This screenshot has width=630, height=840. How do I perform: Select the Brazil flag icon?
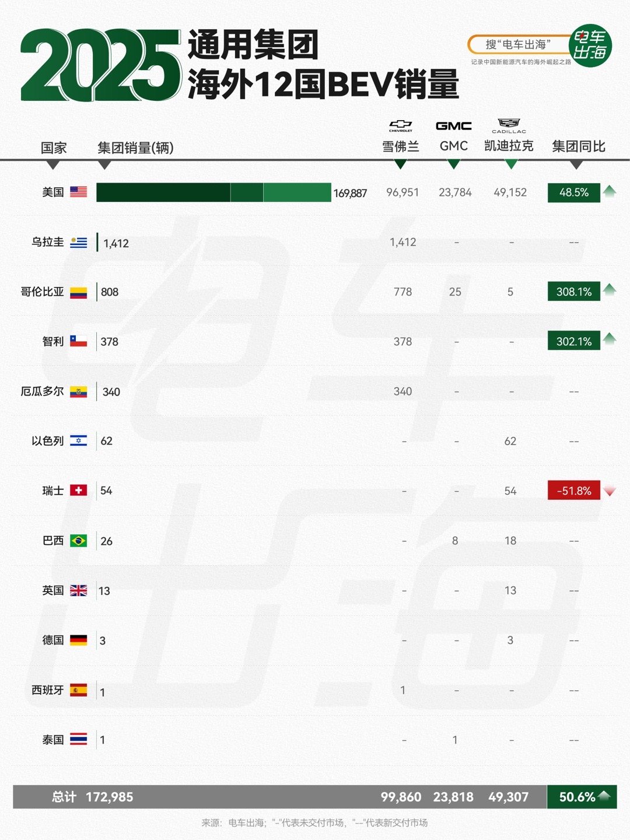[79, 541]
